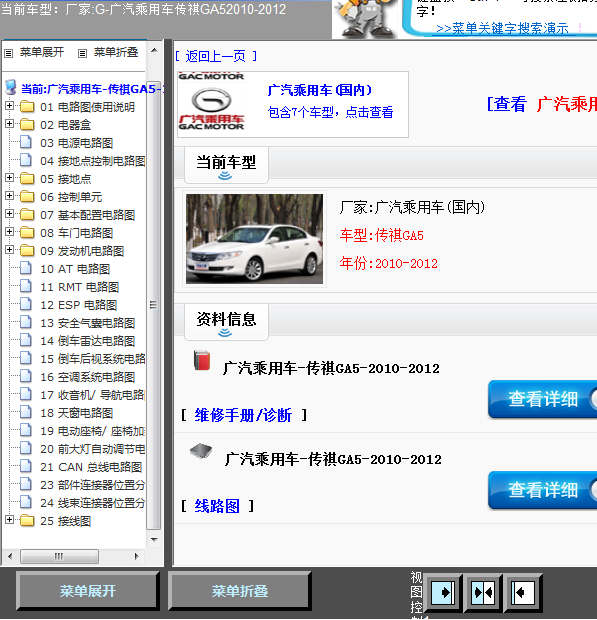Click horizontal scrollbar right arrow
597x620 pixels.
coord(136,556)
